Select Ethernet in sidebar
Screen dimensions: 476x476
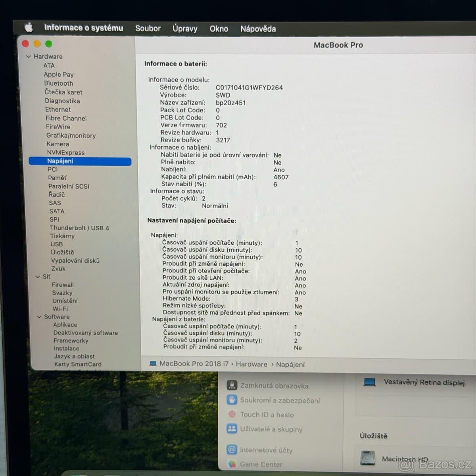click(x=58, y=109)
